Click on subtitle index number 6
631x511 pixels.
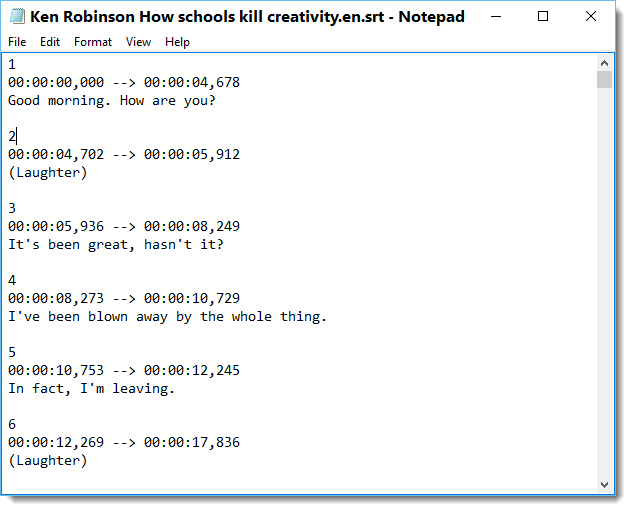coord(12,424)
